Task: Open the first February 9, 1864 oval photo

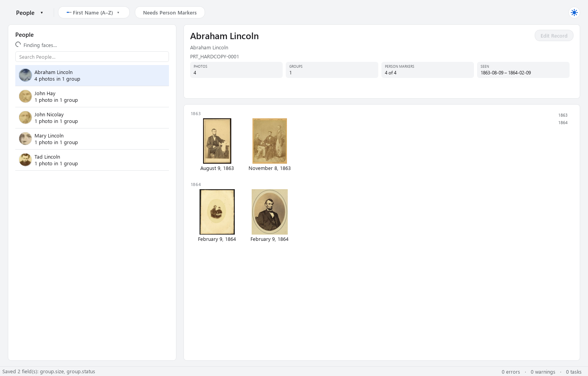Action: coord(217,212)
